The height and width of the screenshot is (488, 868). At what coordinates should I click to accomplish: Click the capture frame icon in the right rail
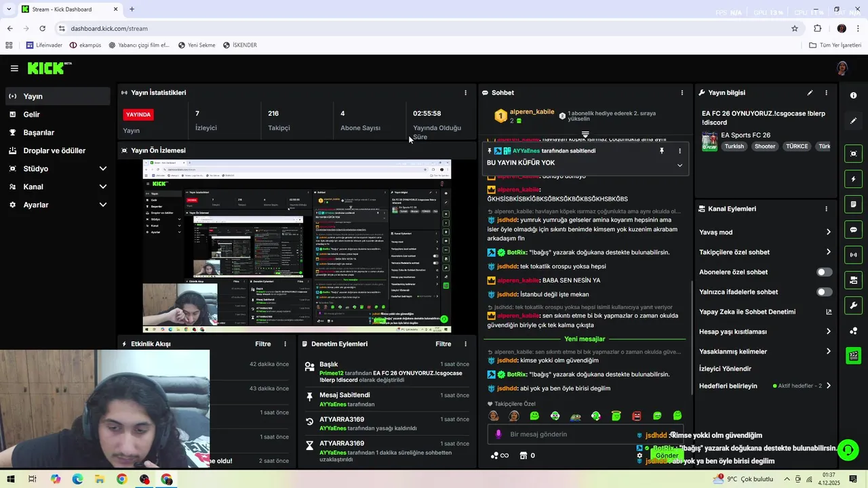click(853, 154)
